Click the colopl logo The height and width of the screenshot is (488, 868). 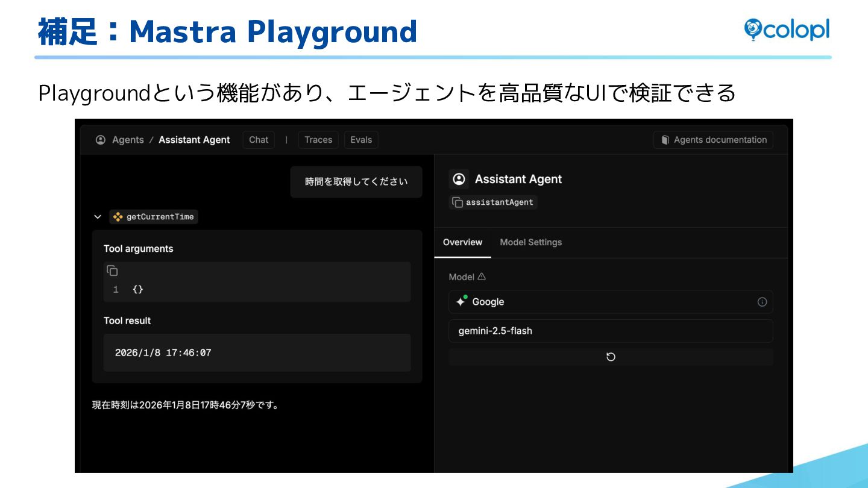tap(787, 30)
